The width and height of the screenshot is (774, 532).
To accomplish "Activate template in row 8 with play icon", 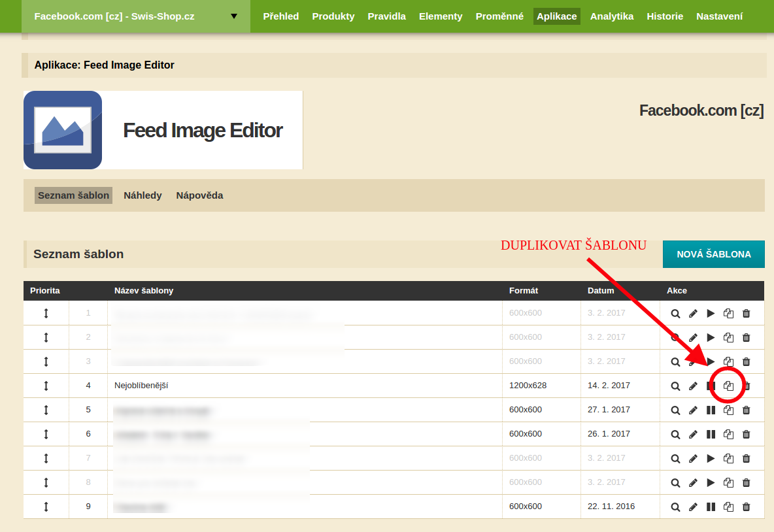I will [711, 482].
